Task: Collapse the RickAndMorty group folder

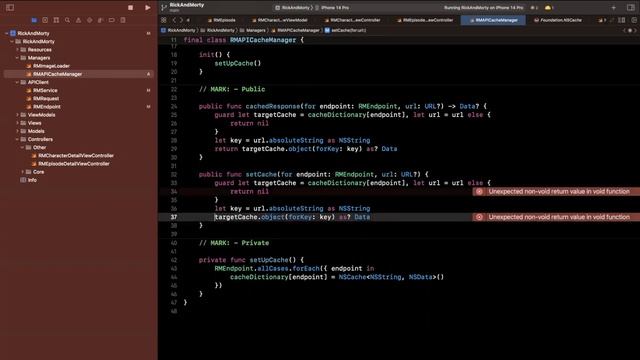Action: coord(12,41)
